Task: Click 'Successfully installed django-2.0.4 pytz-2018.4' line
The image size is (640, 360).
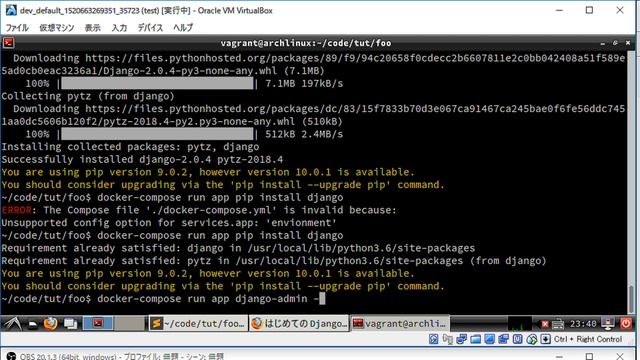Action: (142, 160)
